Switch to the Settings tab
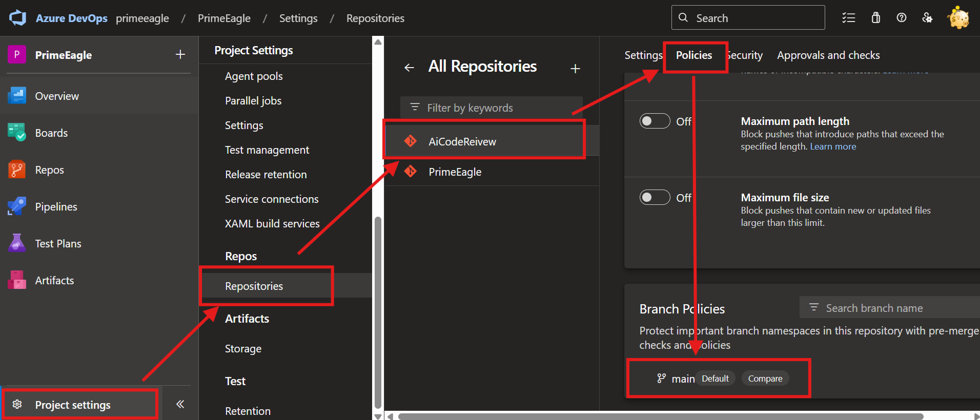 coord(643,55)
